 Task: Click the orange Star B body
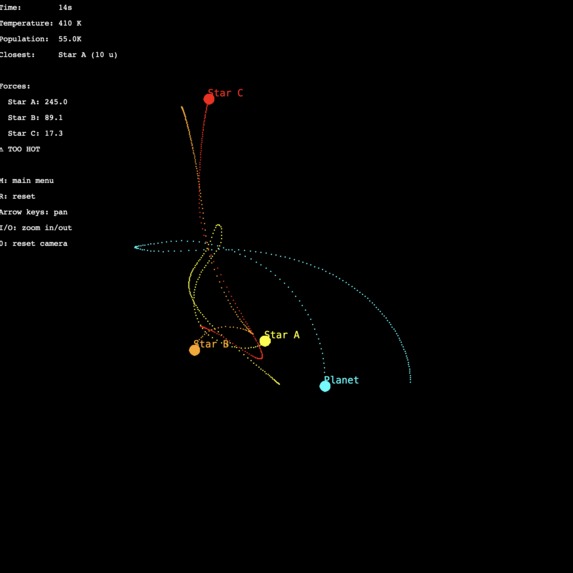click(194, 350)
